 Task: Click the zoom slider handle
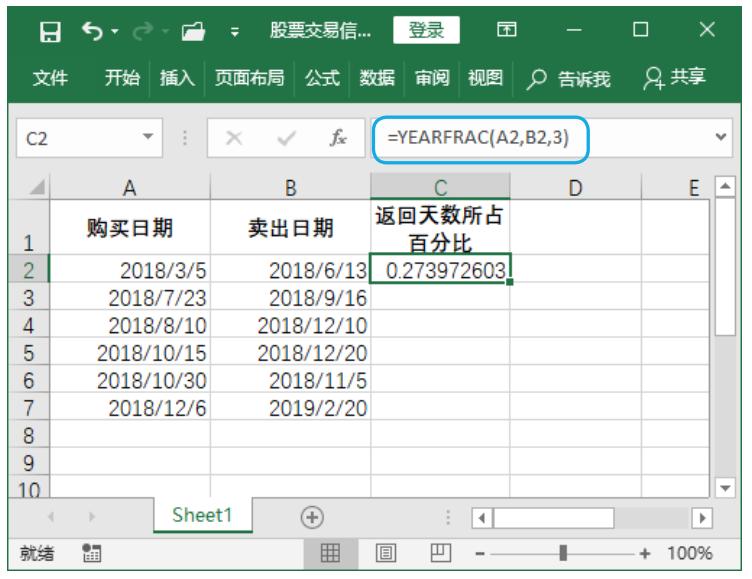(x=563, y=553)
